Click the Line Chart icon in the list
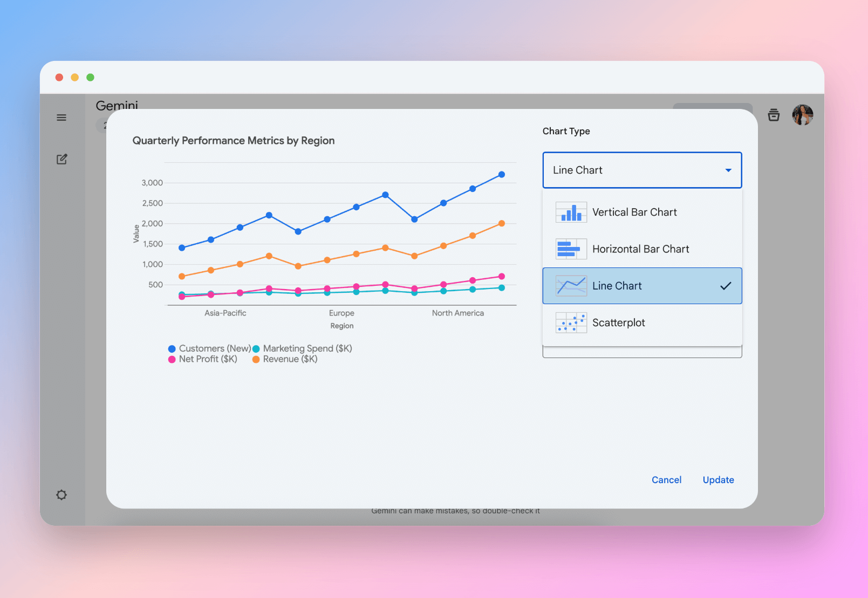Image resolution: width=868 pixels, height=598 pixels. pos(570,286)
